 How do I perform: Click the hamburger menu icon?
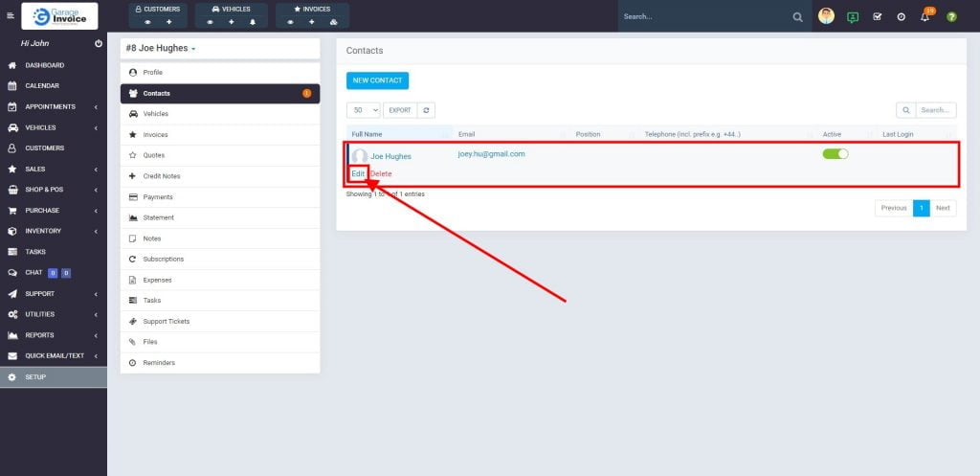(11, 16)
